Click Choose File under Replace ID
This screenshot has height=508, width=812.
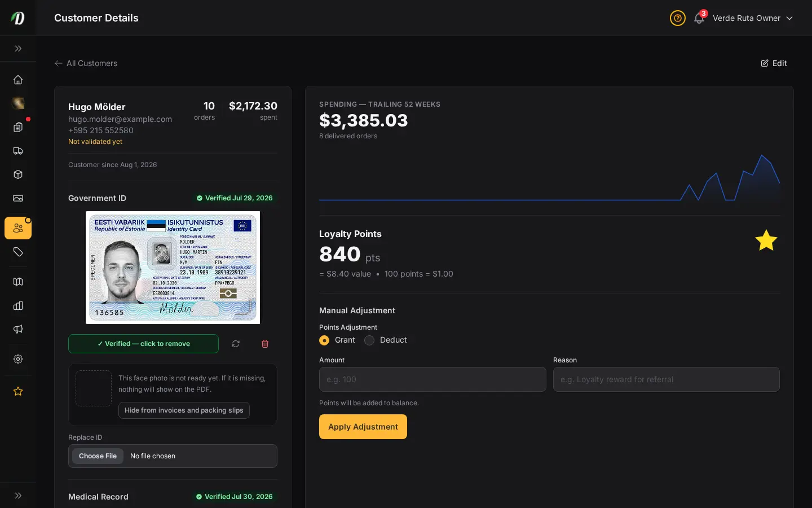coord(98,456)
